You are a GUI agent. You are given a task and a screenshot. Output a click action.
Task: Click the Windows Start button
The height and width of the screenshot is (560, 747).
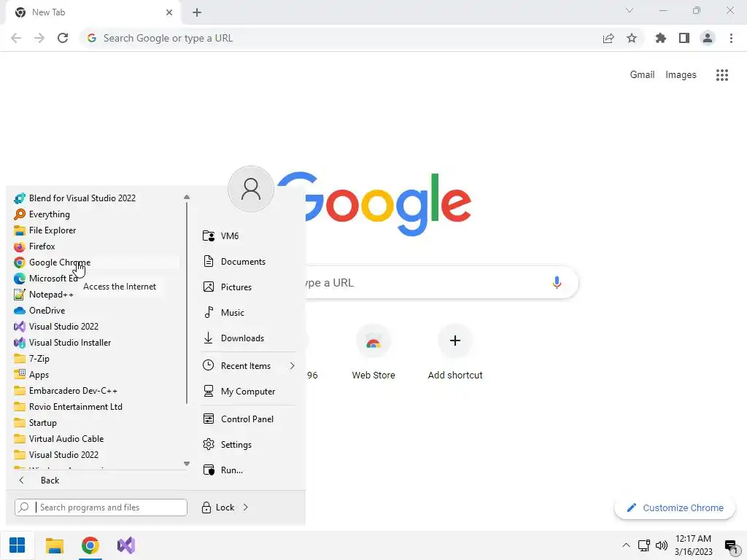[18, 545]
